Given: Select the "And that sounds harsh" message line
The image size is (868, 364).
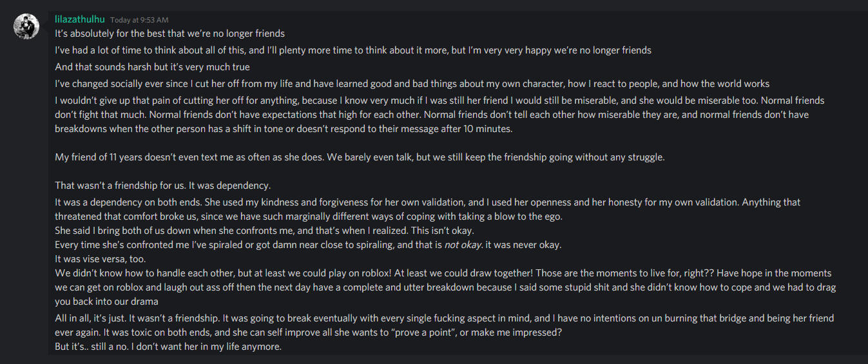Looking at the screenshot, I should pyautogui.click(x=152, y=67).
